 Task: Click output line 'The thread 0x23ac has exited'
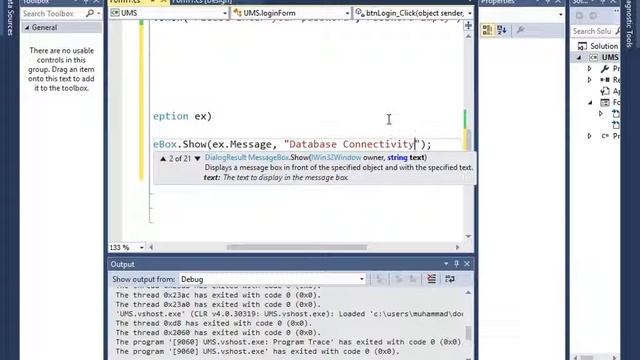(218, 295)
